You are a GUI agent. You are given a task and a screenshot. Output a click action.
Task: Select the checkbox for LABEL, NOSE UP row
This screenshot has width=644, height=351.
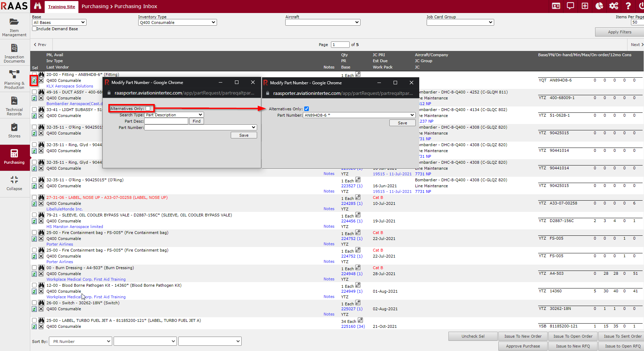pyautogui.click(x=34, y=197)
